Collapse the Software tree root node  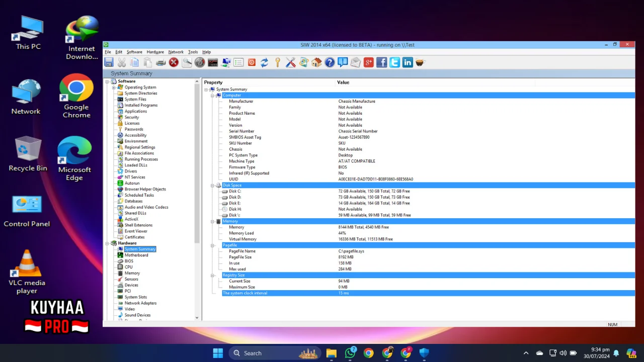(x=107, y=81)
